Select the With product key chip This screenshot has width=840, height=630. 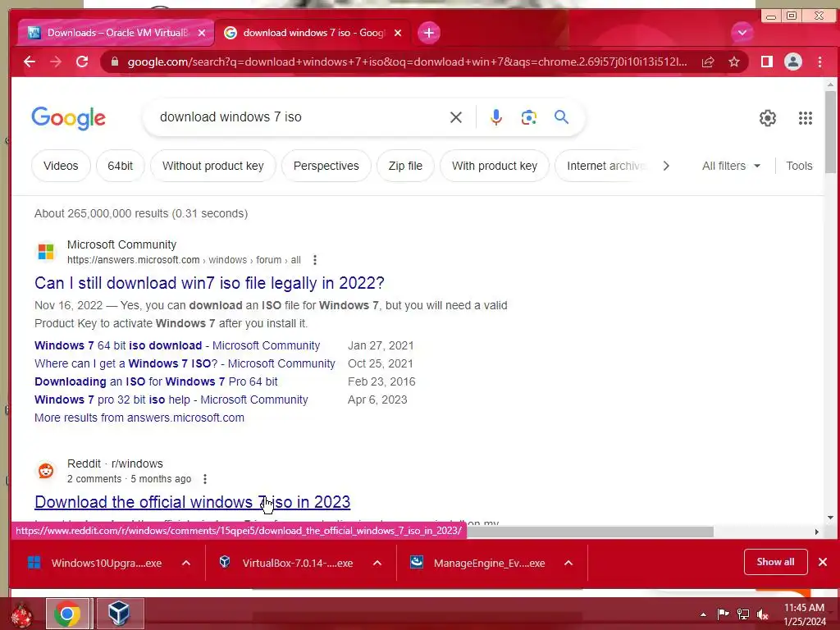495,166
